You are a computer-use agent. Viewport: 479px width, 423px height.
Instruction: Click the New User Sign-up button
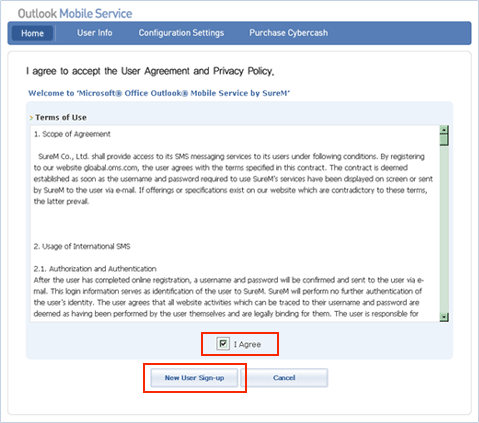194,378
